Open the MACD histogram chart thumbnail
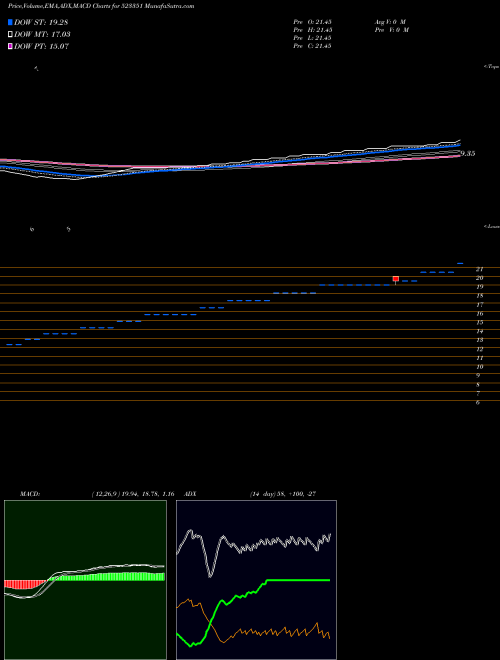Viewport: 500px width, 660px height. click(85, 580)
